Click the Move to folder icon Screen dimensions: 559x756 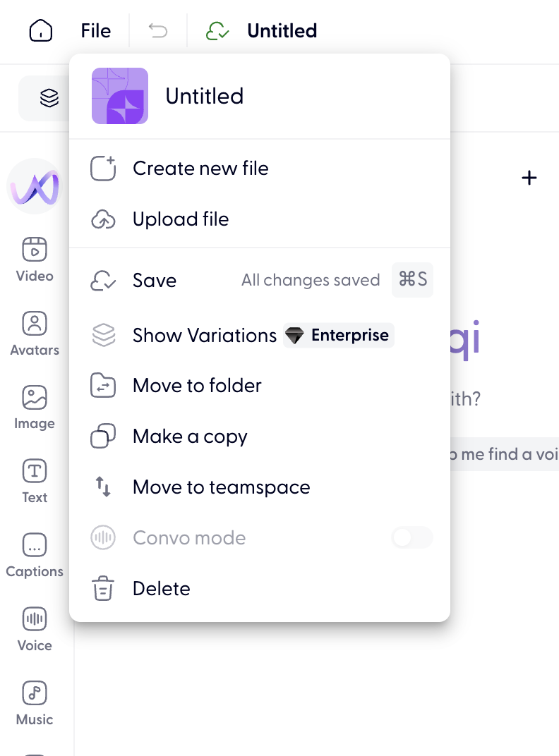click(103, 386)
